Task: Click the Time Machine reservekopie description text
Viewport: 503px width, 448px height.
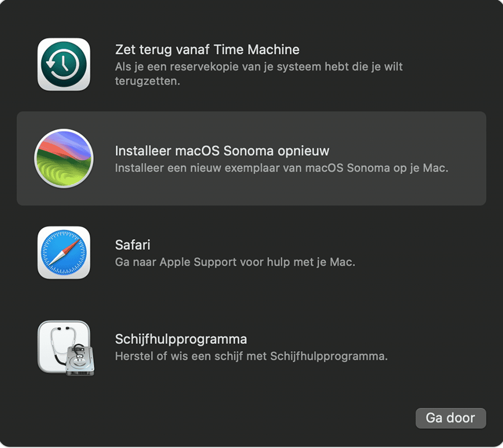Action: tap(258, 67)
